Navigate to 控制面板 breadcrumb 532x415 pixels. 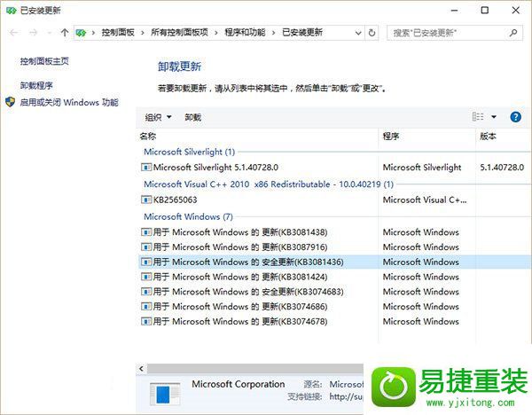point(118,33)
